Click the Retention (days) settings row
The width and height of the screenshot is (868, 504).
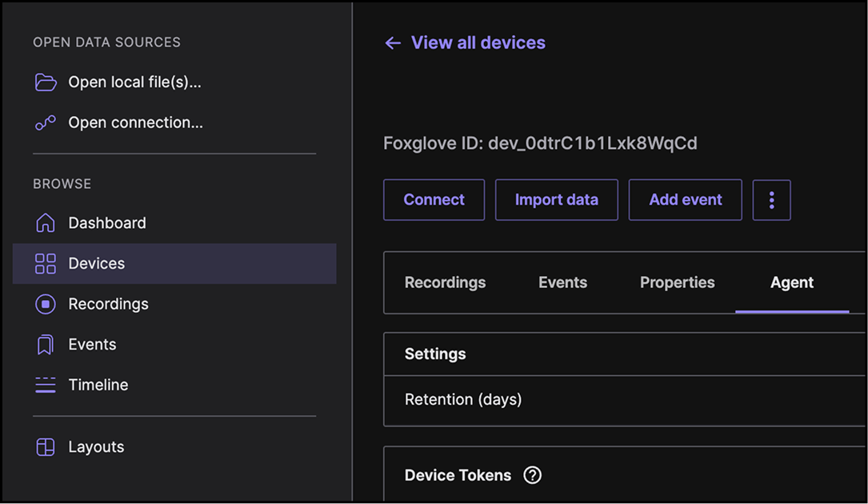point(463,399)
